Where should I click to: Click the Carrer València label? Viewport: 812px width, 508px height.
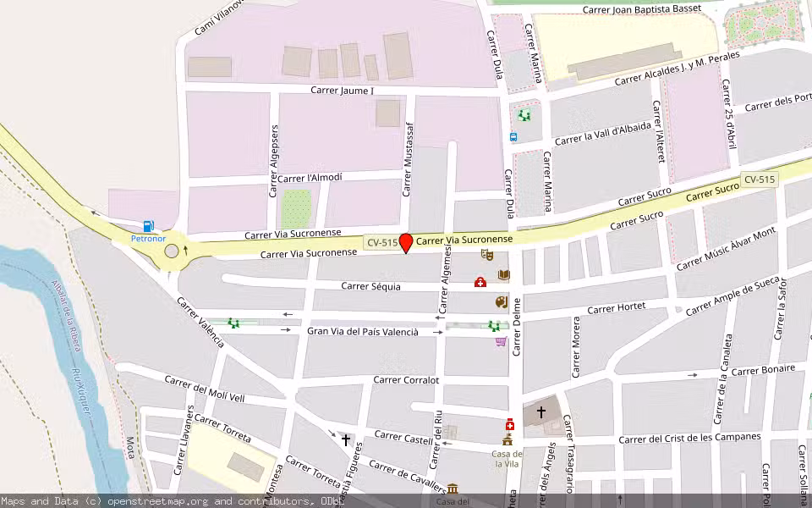[x=200, y=323]
